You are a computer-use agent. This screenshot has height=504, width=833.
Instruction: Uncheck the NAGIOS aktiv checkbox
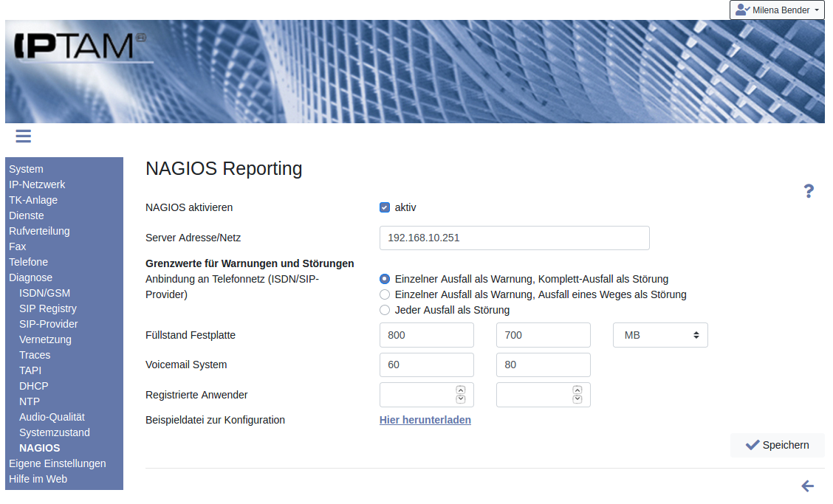385,207
